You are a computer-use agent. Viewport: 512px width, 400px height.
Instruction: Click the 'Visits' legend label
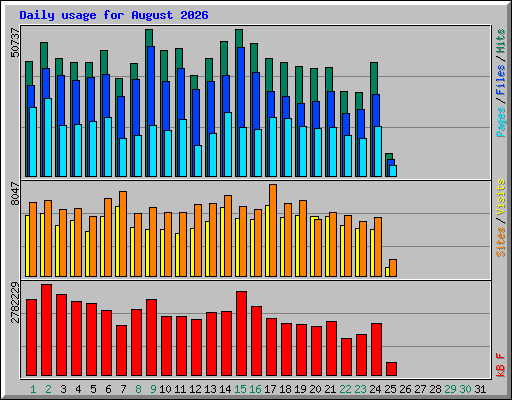click(500, 197)
